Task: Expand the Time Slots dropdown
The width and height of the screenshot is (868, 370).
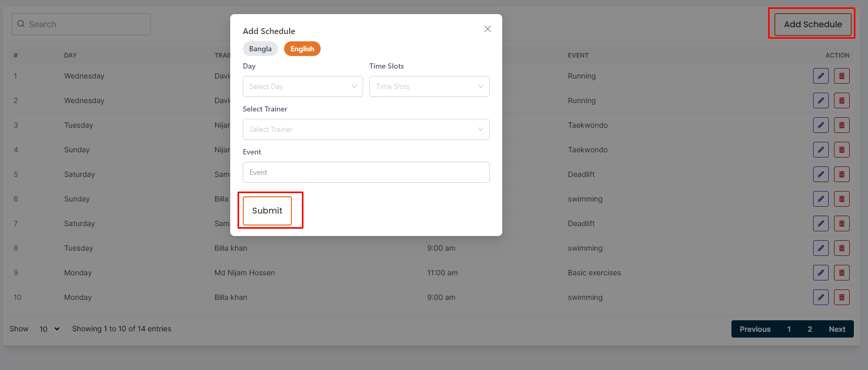Action: point(429,86)
